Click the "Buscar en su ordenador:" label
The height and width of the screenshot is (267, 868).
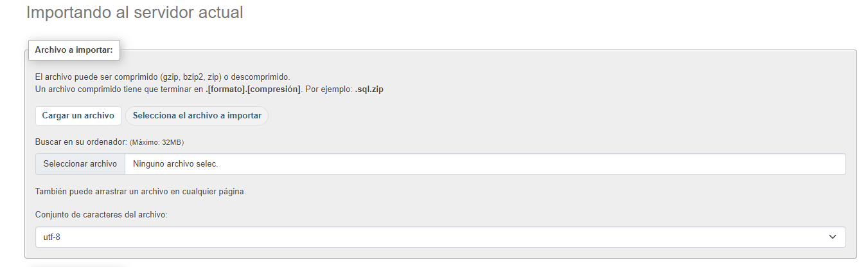click(81, 142)
